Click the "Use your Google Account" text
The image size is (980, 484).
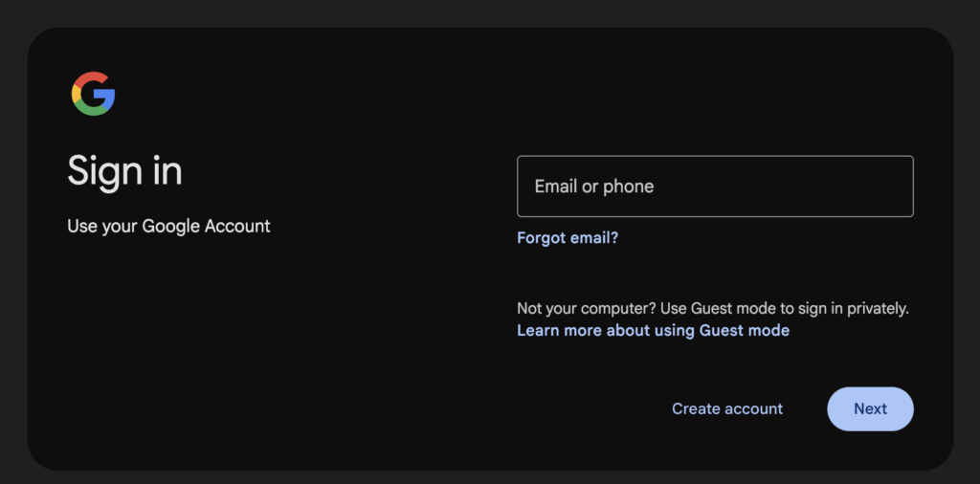click(168, 227)
